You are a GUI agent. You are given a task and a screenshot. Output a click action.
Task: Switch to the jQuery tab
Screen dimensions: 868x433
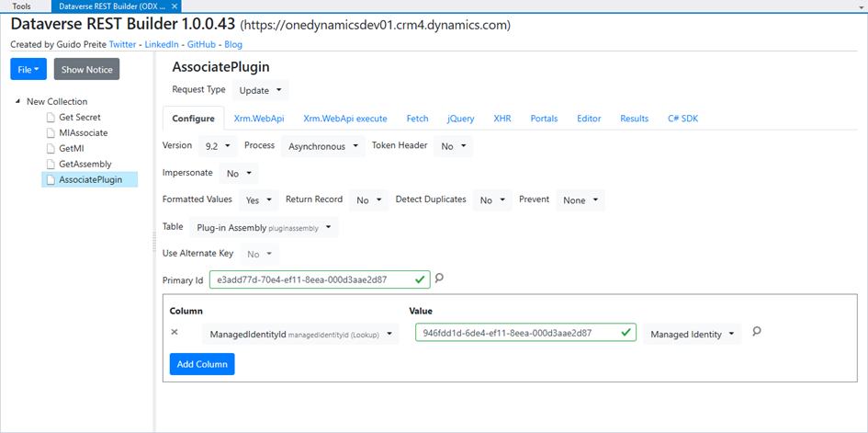[460, 119]
